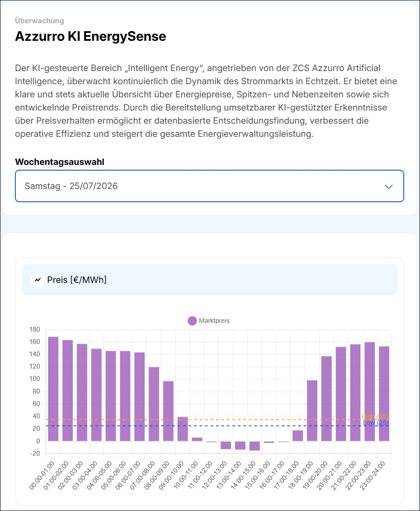Click the Marktpreis legend label
This screenshot has width=420, height=511.
[x=214, y=321]
